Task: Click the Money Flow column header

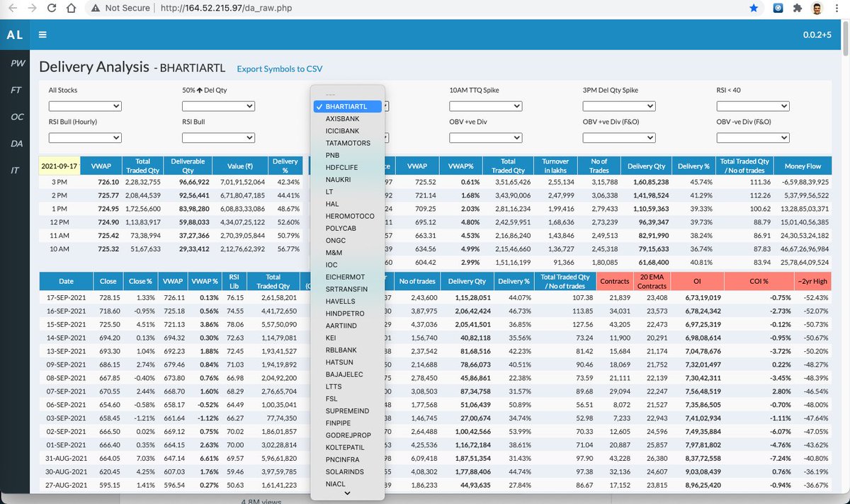Action: tap(803, 166)
